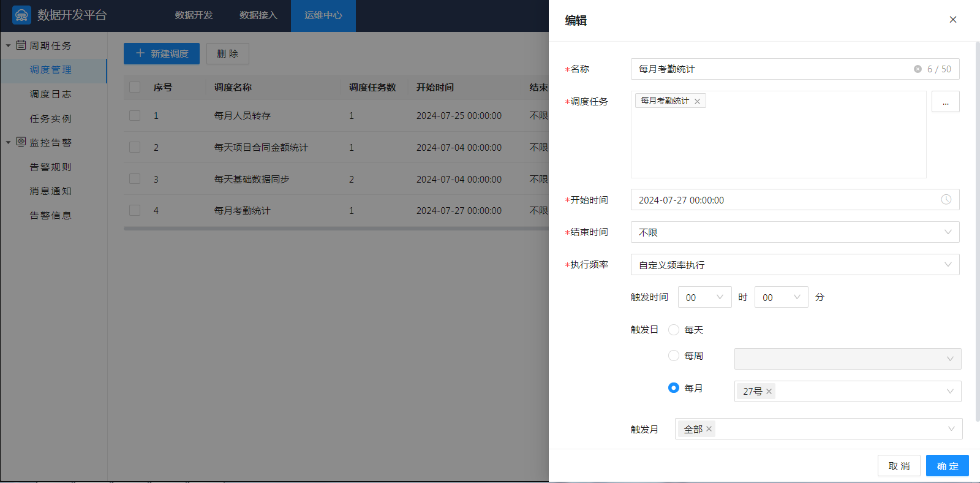
Task: Open the 结束时间 dropdown
Action: tap(794, 232)
